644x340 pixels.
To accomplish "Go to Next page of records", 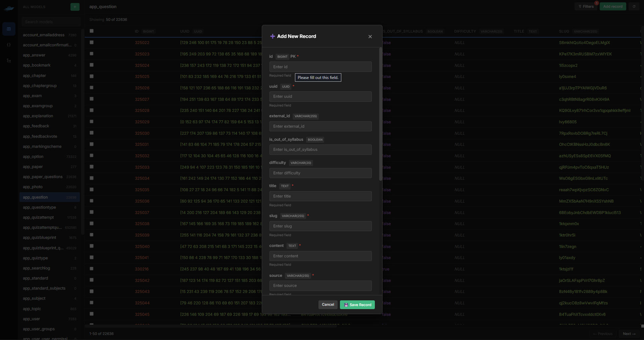I will (x=629, y=334).
